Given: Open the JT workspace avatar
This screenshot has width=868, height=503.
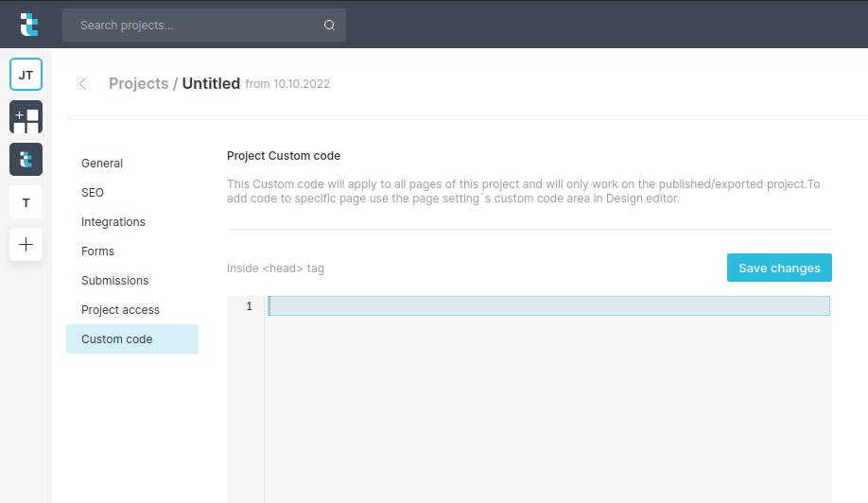Looking at the screenshot, I should [x=26, y=75].
